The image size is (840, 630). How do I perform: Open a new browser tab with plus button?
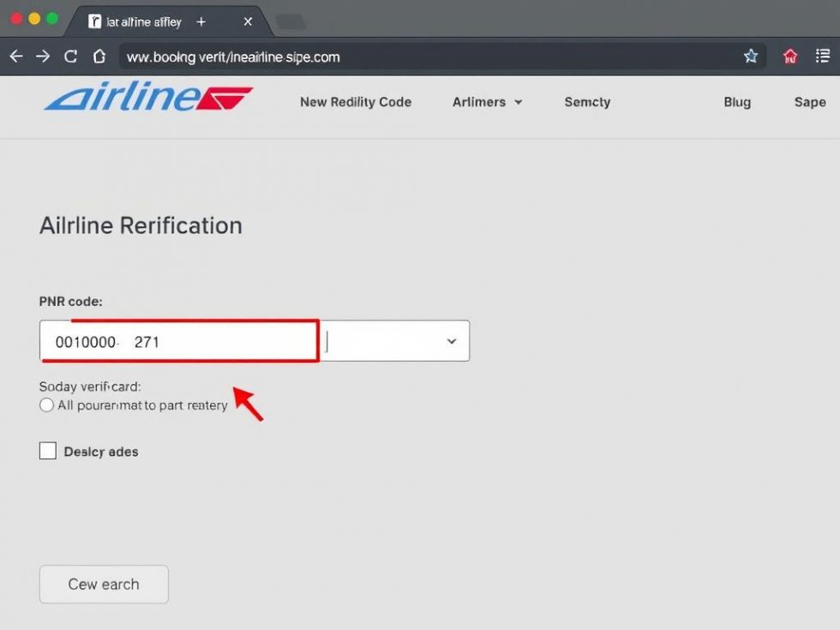tap(201, 21)
